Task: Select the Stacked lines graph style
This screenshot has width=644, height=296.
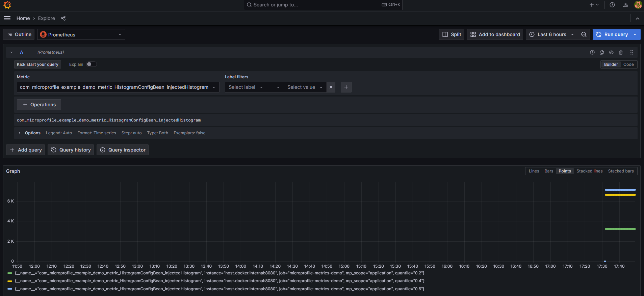Action: pyautogui.click(x=589, y=171)
